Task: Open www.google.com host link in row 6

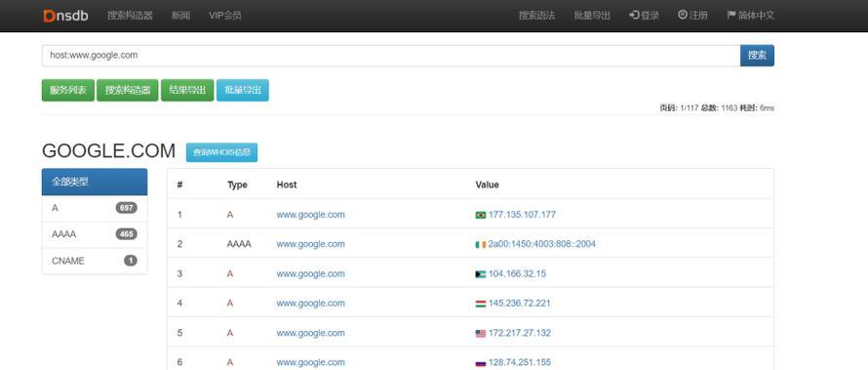Action: [310, 363]
